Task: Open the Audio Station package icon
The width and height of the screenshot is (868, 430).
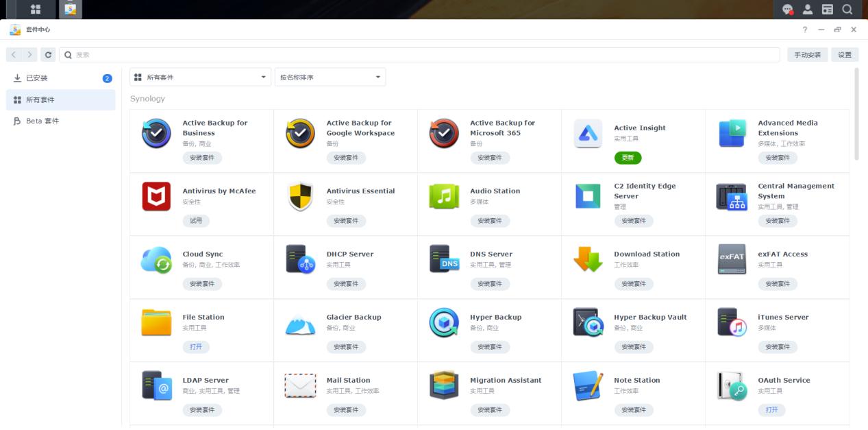Action: (x=444, y=196)
